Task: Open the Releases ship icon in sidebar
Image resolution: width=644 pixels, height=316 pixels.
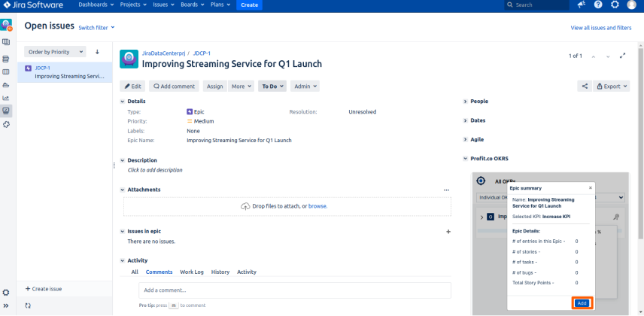Action: click(x=6, y=85)
